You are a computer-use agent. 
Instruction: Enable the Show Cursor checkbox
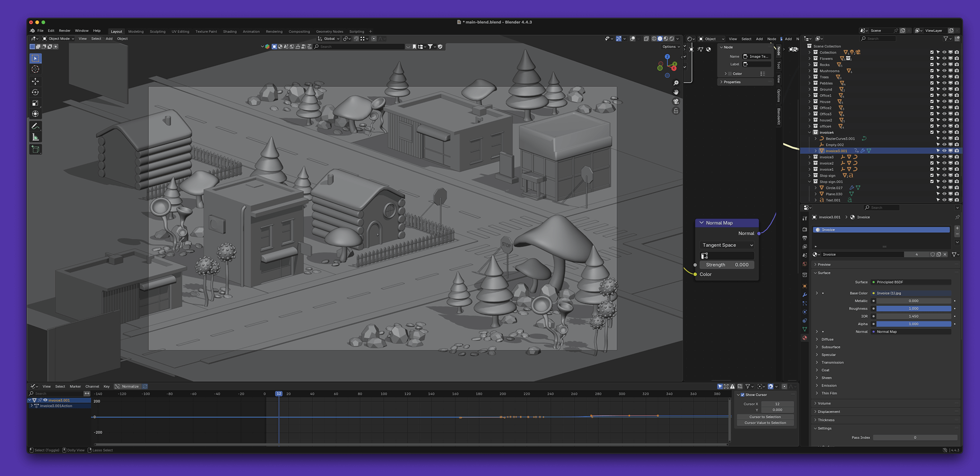[743, 395]
